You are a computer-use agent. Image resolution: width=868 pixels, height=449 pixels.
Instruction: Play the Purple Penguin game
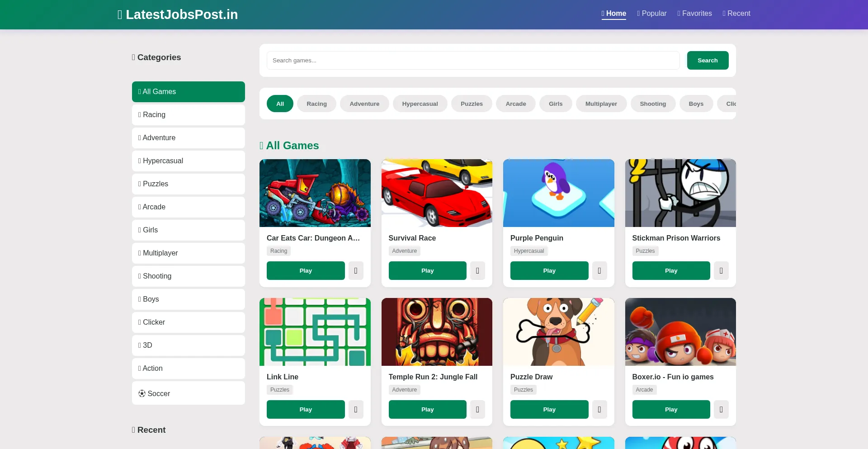click(549, 270)
